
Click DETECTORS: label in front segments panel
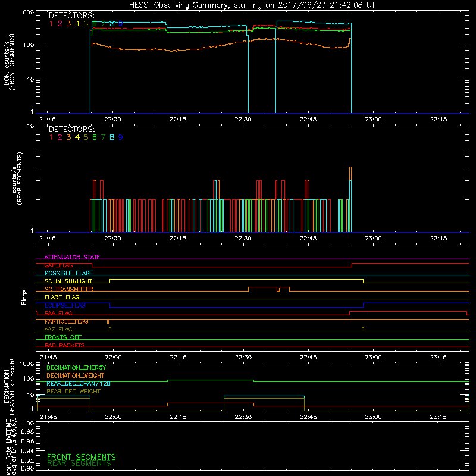[x=71, y=15]
